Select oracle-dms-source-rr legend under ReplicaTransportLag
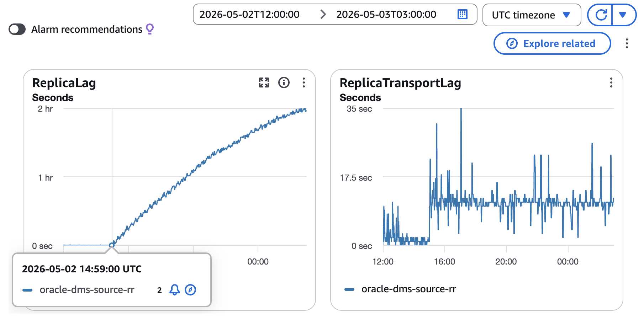This screenshot has height=320, width=644. (x=409, y=289)
